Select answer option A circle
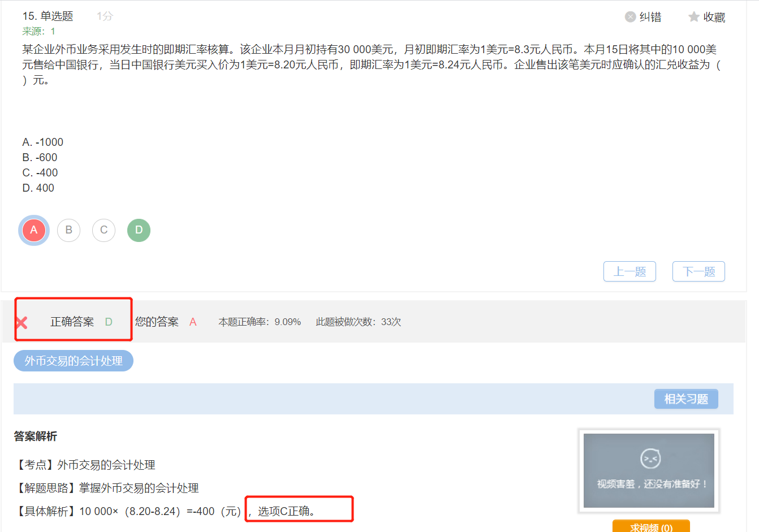759x532 pixels. 34,230
